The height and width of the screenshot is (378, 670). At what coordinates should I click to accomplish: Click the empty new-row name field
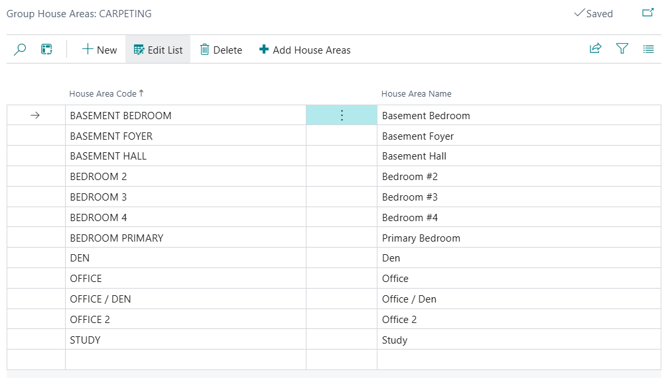519,360
